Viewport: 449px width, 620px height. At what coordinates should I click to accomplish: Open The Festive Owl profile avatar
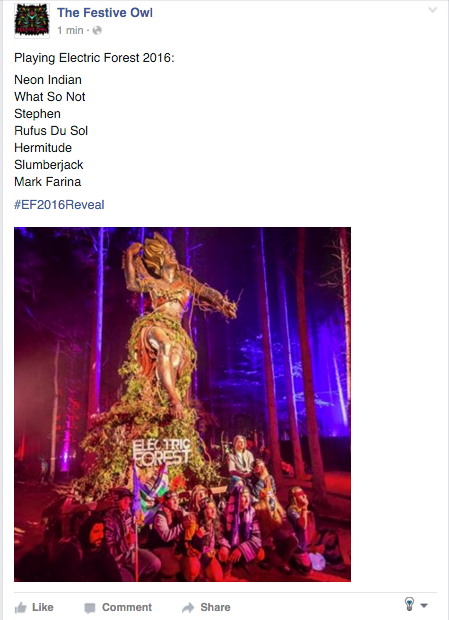(32, 21)
